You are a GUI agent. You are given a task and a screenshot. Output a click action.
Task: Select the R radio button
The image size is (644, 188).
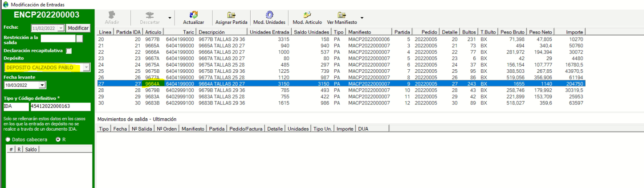tap(58, 139)
